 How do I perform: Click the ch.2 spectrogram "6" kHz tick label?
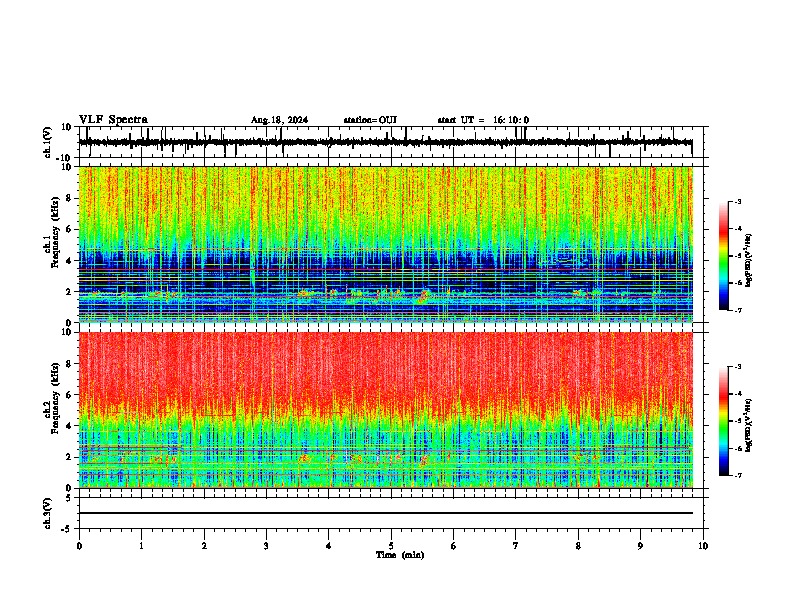(70, 395)
